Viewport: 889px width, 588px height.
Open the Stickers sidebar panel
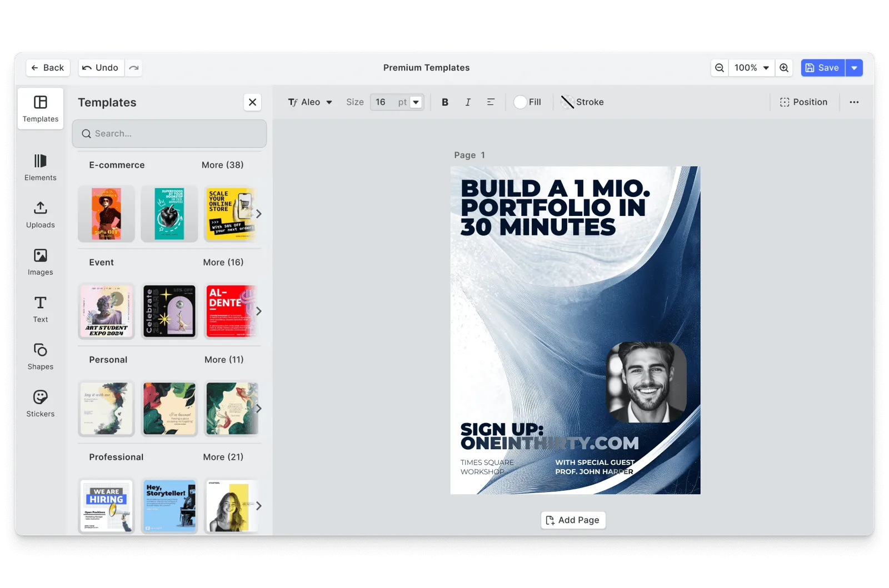point(40,404)
